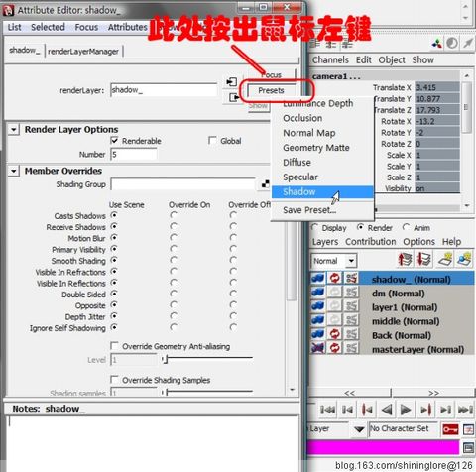Screen dimensions: 476x472
Task: Step back one frame
Action: 347,410
